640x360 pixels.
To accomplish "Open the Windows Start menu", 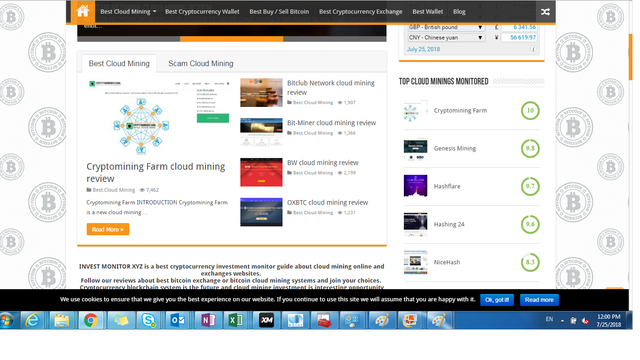I will (6, 320).
